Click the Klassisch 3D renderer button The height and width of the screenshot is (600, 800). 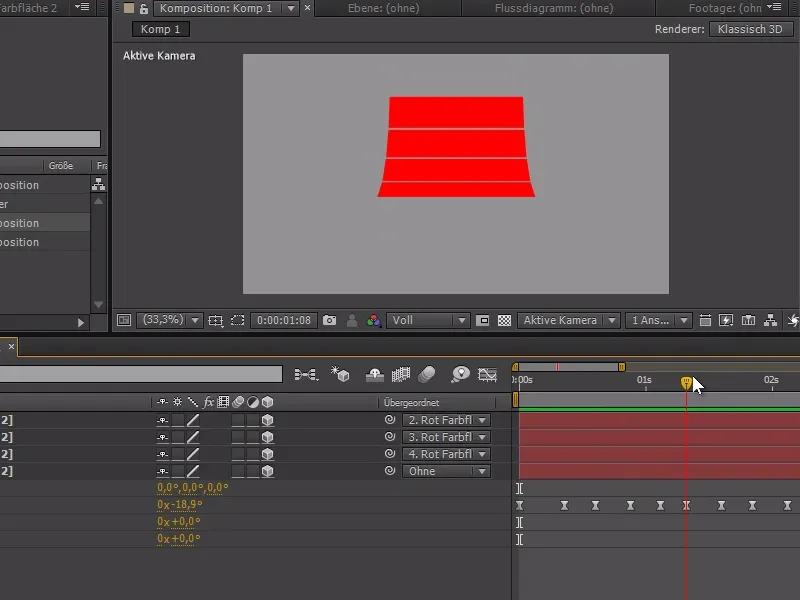[x=750, y=29]
